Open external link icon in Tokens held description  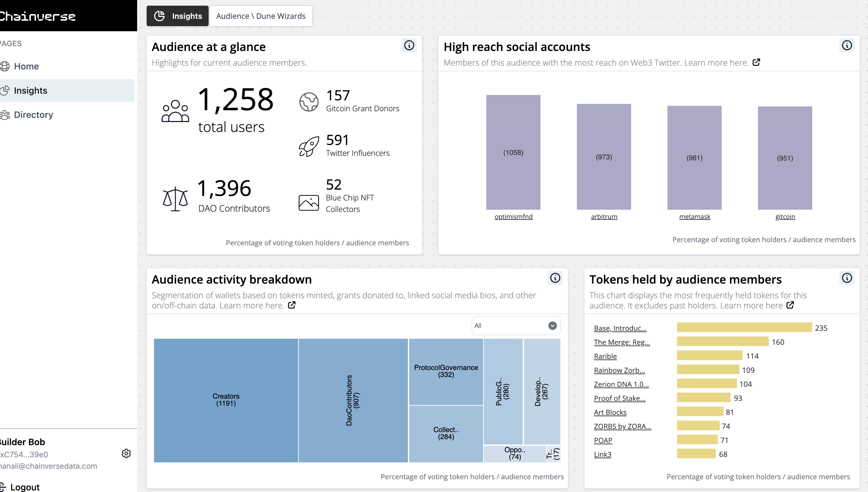point(790,305)
